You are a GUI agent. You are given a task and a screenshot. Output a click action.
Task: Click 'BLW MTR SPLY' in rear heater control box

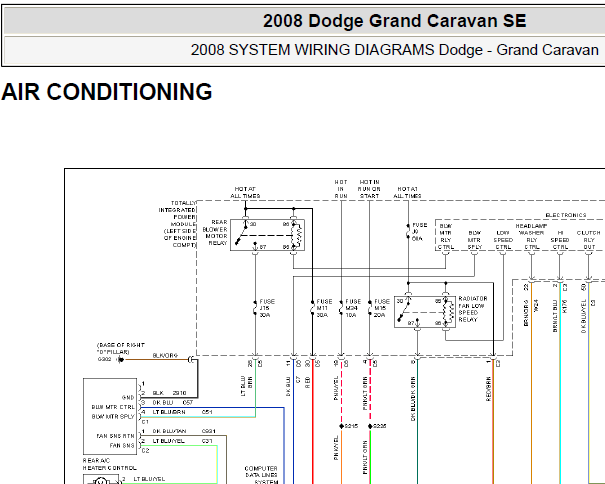click(113, 417)
